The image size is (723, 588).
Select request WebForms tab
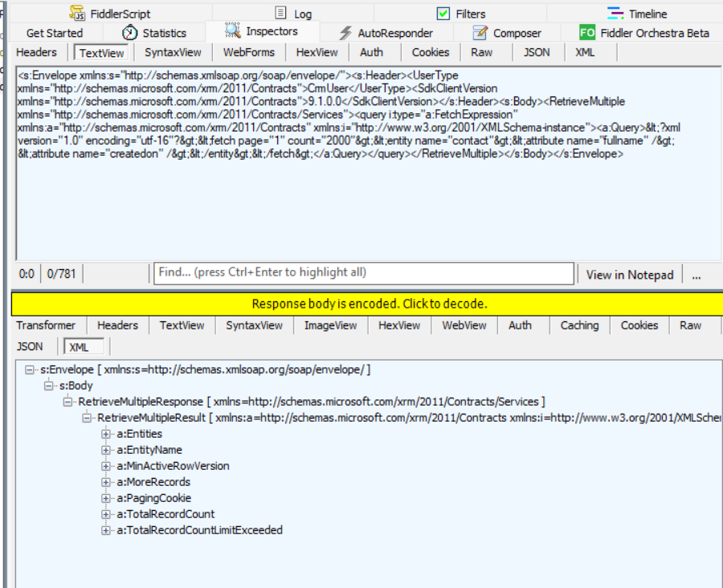[x=249, y=52]
